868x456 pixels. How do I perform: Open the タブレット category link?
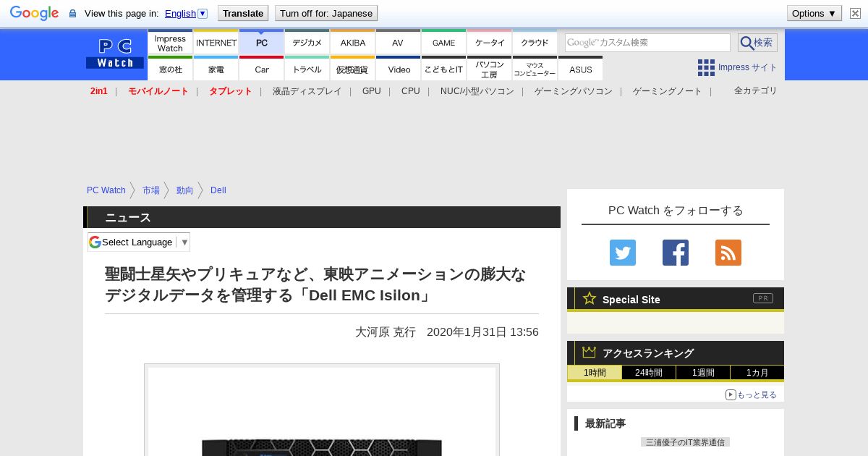pyautogui.click(x=231, y=91)
